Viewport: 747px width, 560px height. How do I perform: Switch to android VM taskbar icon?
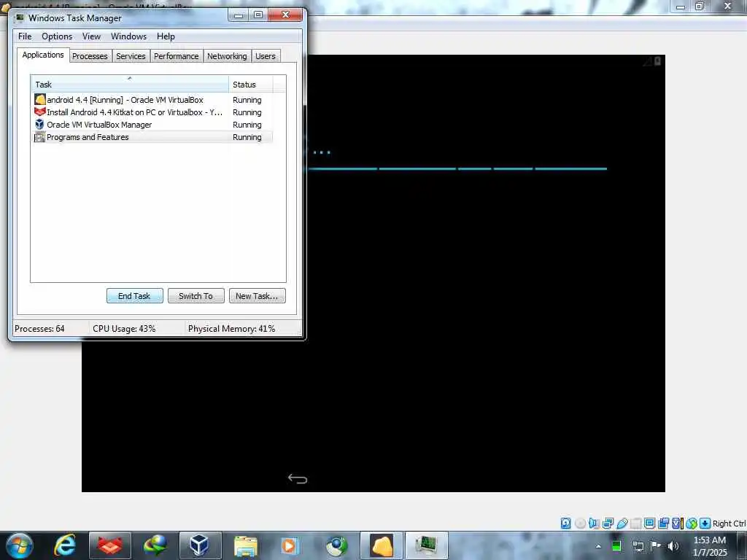click(382, 545)
